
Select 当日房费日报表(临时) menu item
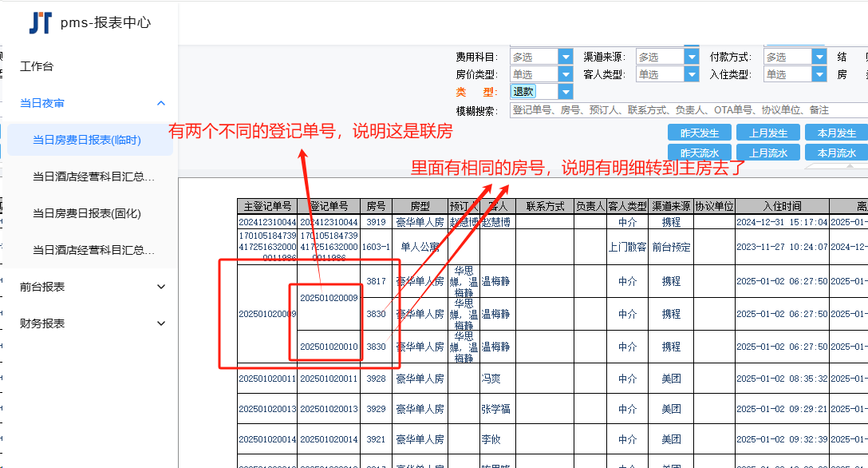coord(86,140)
